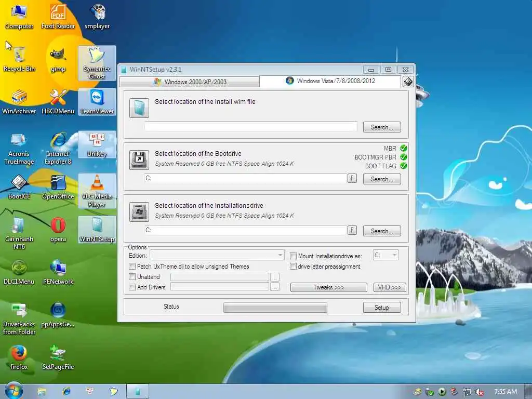Viewport: 532px width, 399px height.
Task: Switch to Windows 2000/XP/2003 tab
Action: (x=190, y=82)
